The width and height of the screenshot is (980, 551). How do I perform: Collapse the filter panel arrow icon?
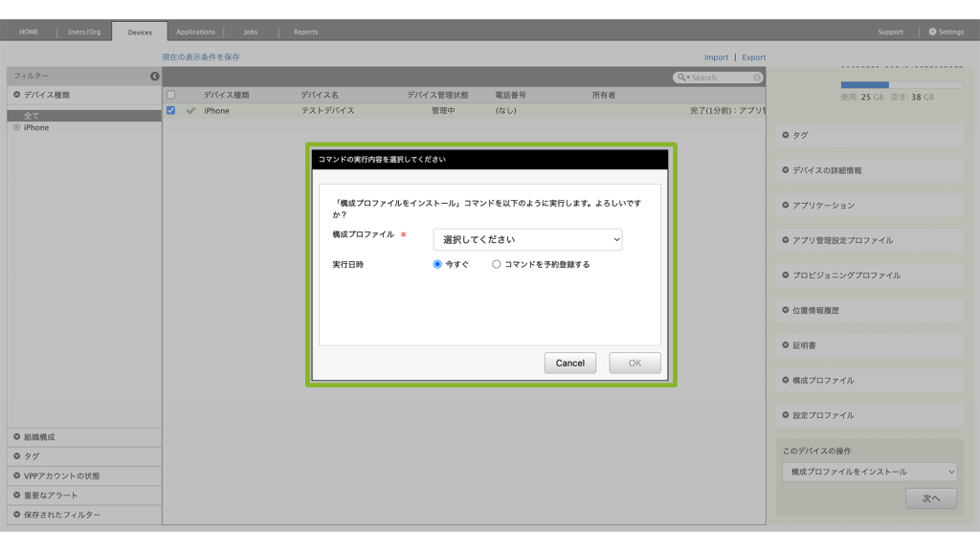click(155, 76)
